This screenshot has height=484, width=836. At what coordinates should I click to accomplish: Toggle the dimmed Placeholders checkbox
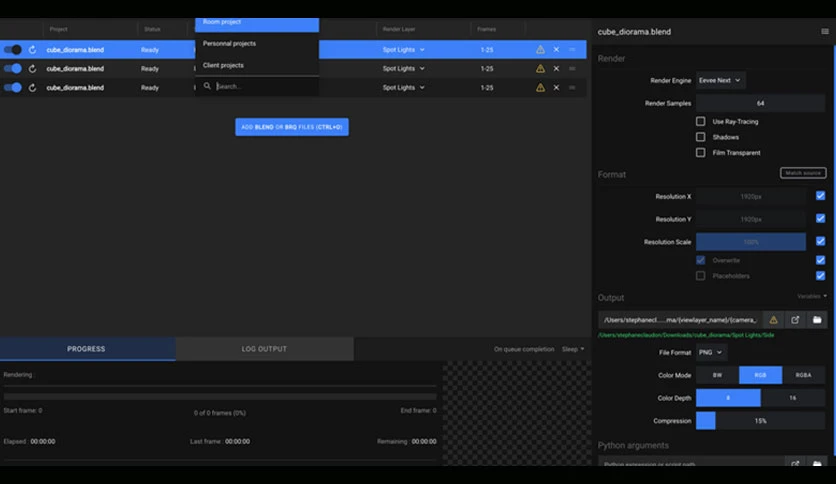(701, 276)
